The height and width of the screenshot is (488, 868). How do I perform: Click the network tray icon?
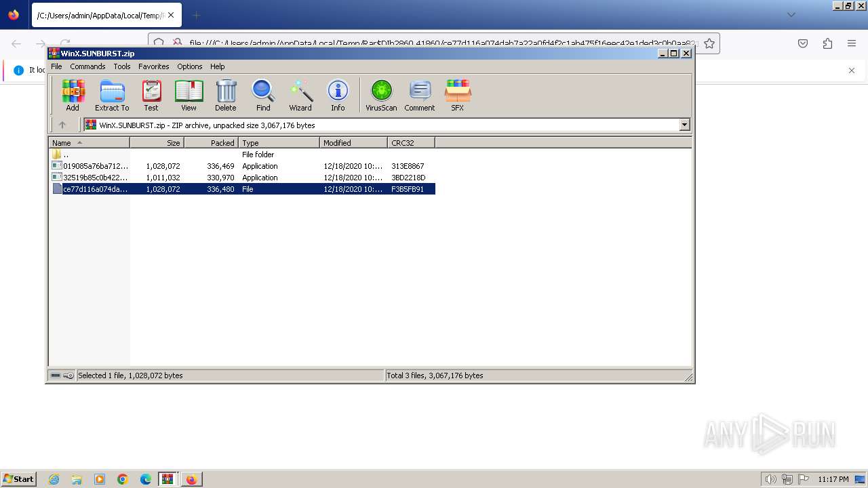pos(787,479)
